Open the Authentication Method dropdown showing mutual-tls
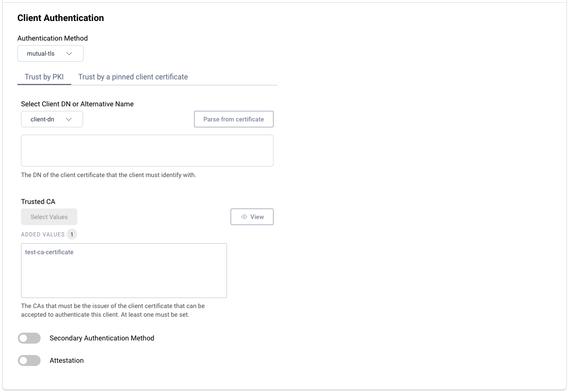This screenshot has width=569, height=392. click(x=50, y=53)
